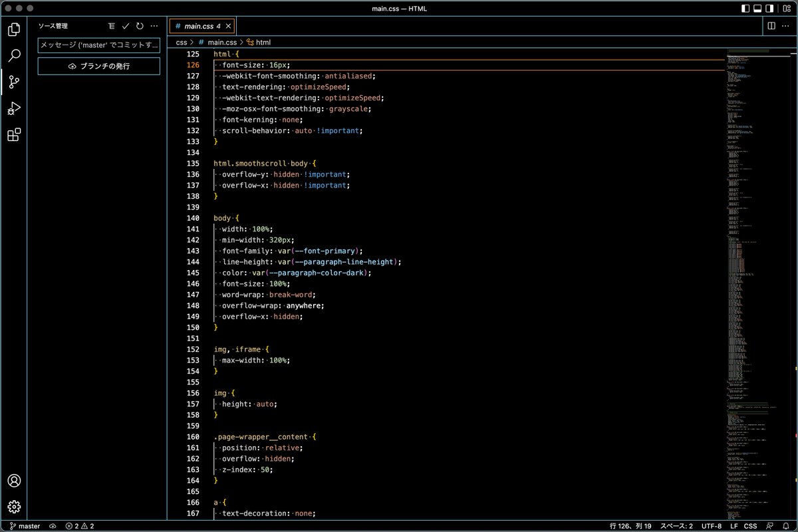Change indentation via スペース: 2
798x532 pixels.
point(675,526)
